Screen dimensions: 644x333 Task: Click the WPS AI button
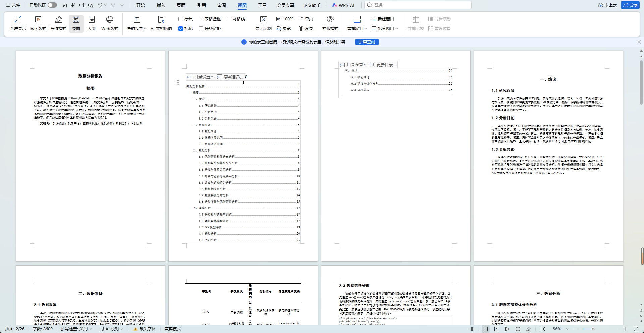point(343,5)
